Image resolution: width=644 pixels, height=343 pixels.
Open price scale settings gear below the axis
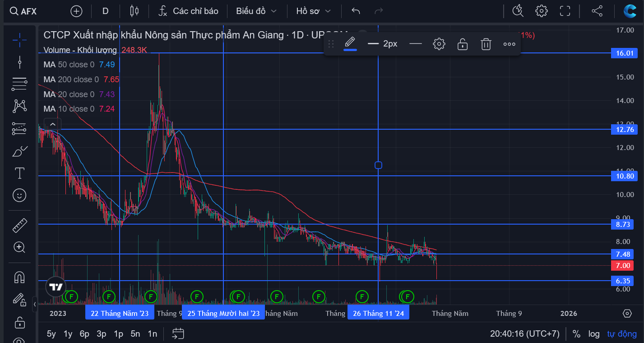click(627, 313)
